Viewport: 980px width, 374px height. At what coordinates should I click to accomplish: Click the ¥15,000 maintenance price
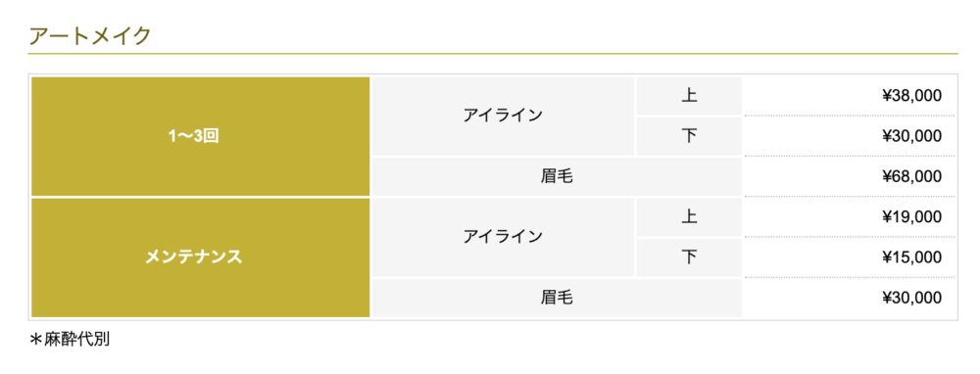point(911,257)
